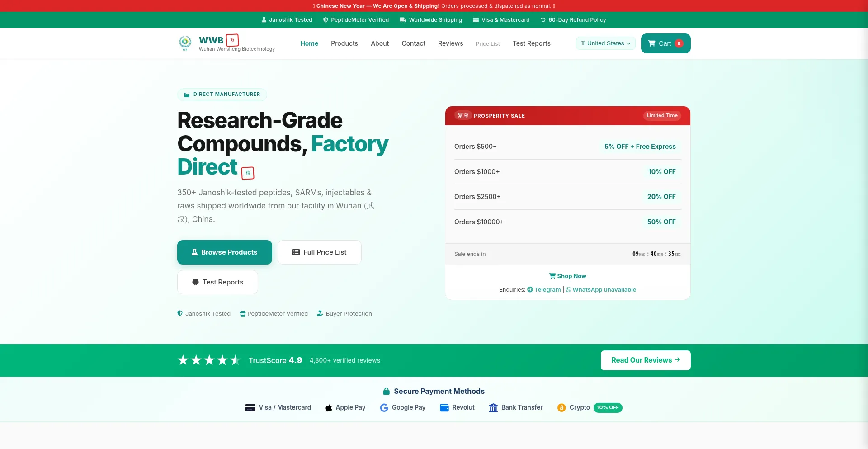Click the 50% OFF offer for Orders $10000+
The height and width of the screenshot is (449, 868).
pyautogui.click(x=661, y=222)
